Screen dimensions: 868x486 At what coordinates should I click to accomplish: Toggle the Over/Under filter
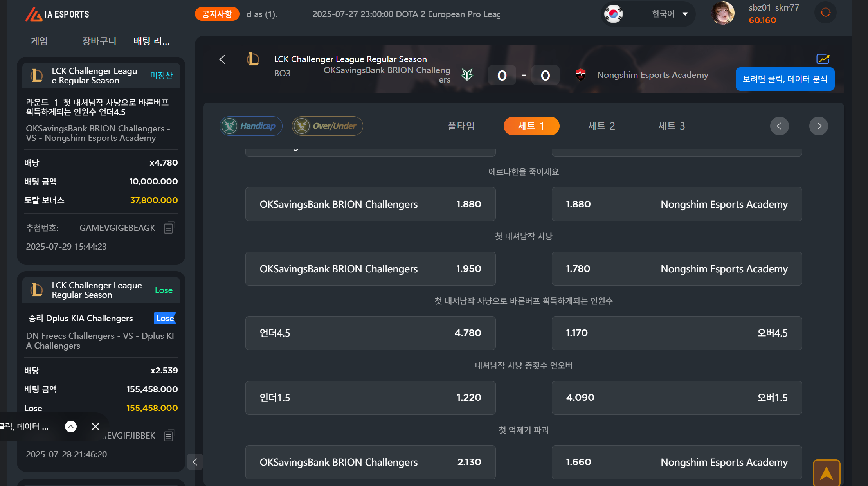pos(327,126)
